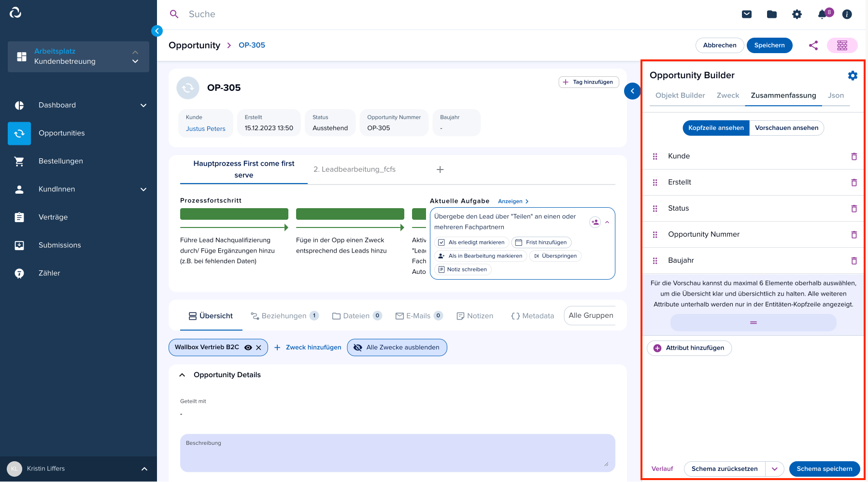Delete the Kunde attribute row
This screenshot has width=868, height=482.
point(854,156)
